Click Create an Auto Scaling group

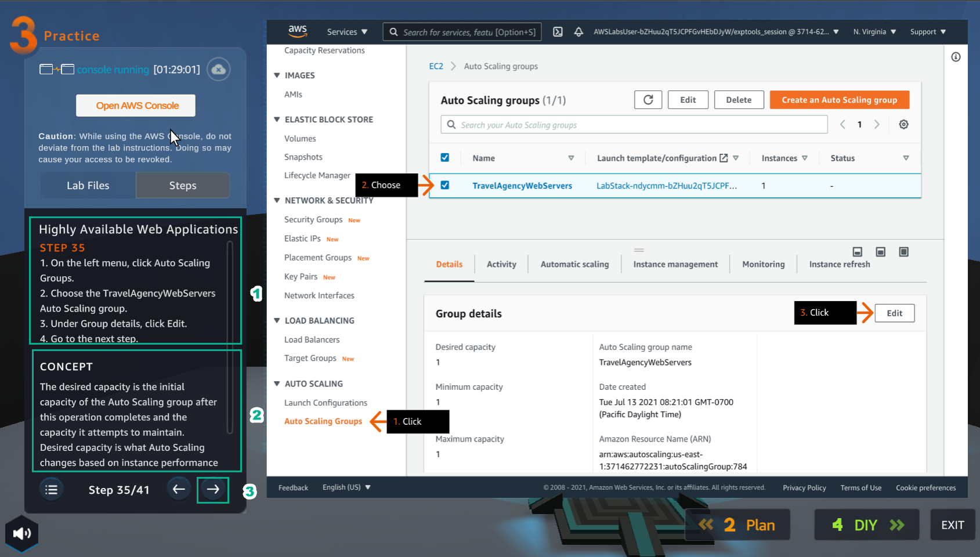(839, 100)
